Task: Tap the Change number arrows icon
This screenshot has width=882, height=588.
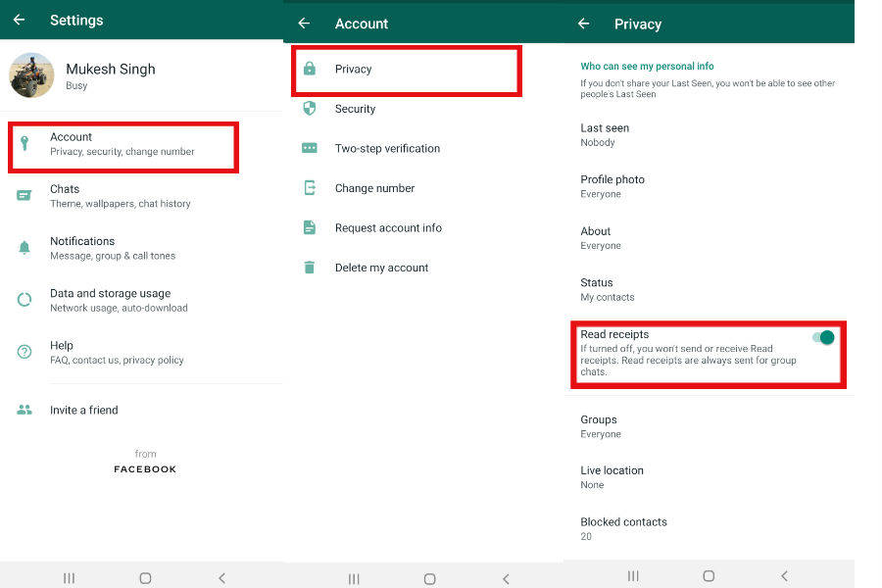Action: [x=309, y=188]
